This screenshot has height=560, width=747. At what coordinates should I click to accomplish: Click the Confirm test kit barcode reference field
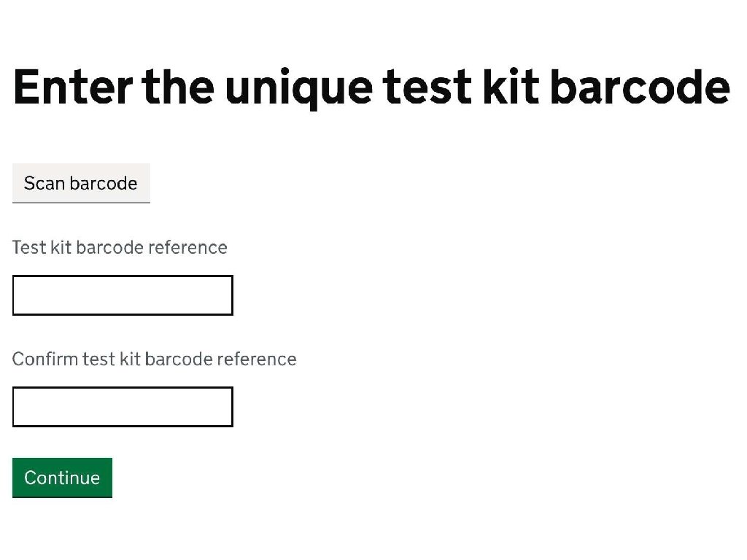click(x=123, y=407)
